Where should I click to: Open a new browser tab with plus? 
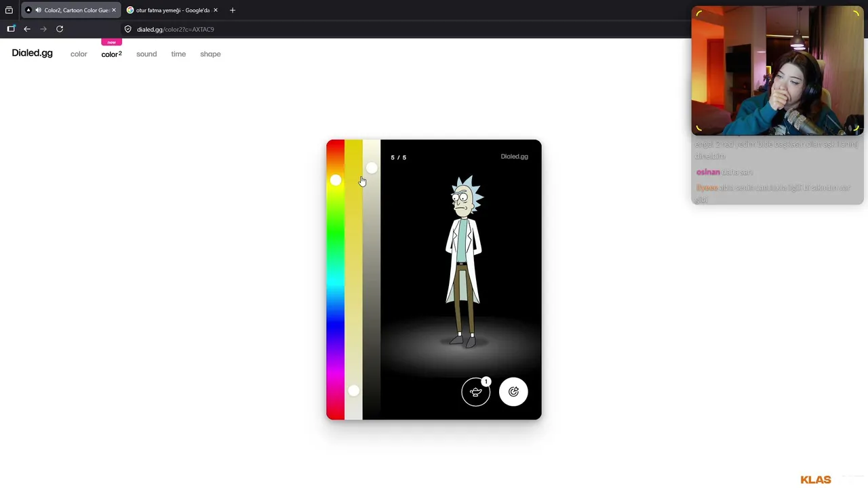(x=233, y=10)
